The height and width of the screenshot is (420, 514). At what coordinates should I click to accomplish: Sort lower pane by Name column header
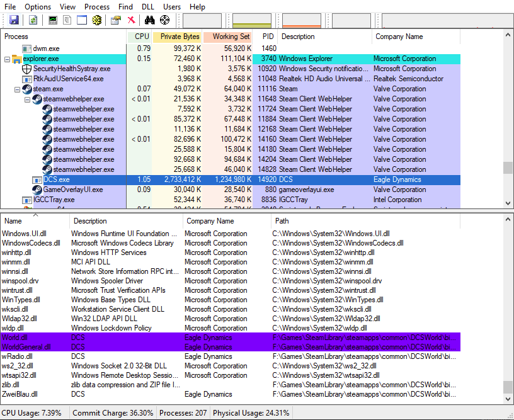point(35,221)
